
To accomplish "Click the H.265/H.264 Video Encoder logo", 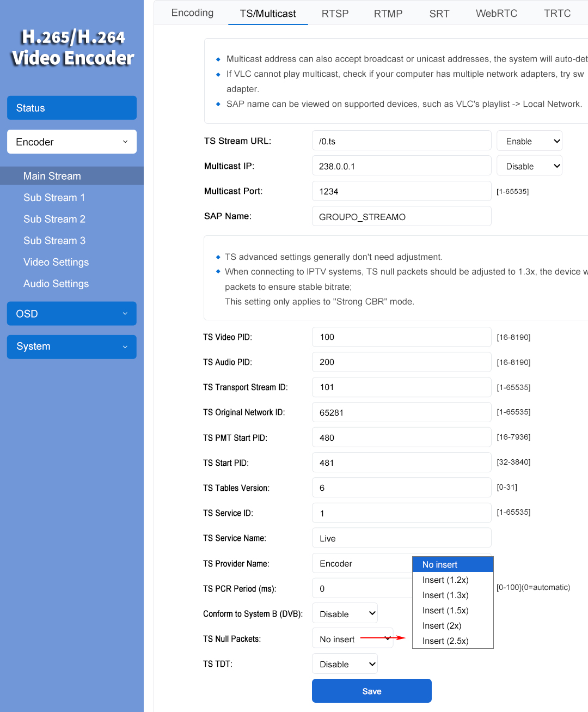I will click(x=72, y=47).
